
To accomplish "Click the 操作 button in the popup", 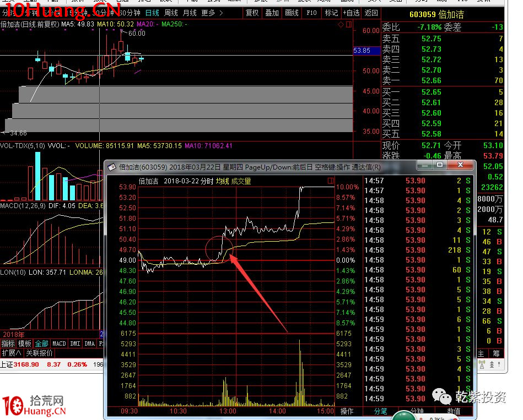I will coord(347,411).
